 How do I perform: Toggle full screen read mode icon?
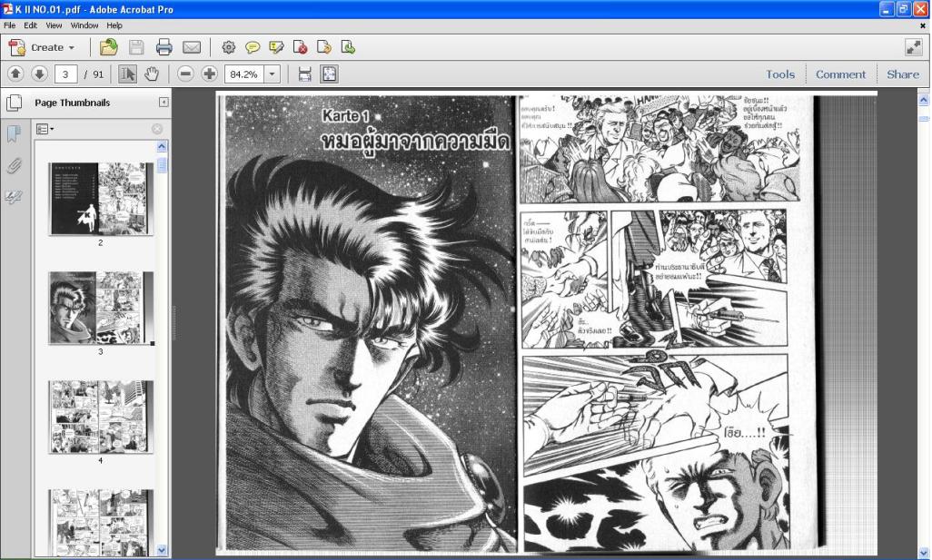pos(913,47)
